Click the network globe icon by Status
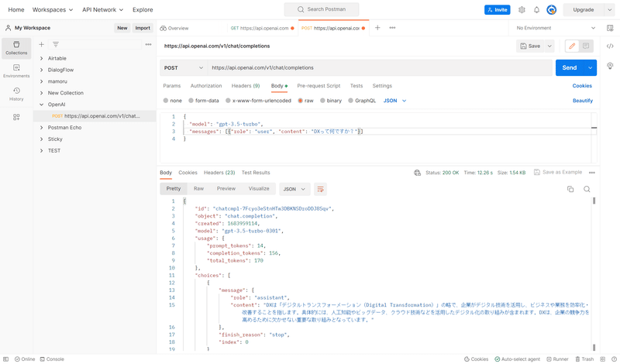 click(417, 173)
